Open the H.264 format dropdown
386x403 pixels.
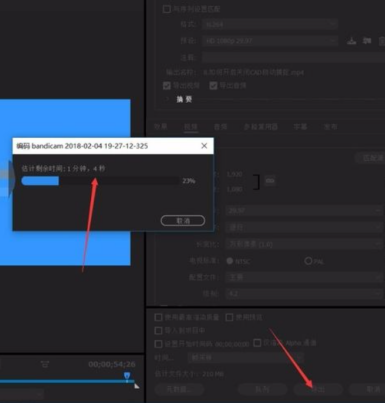(270, 24)
